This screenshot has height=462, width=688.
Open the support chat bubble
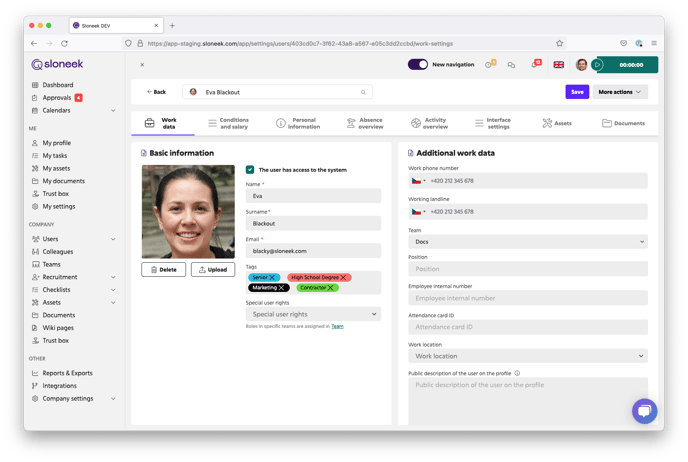tap(644, 411)
